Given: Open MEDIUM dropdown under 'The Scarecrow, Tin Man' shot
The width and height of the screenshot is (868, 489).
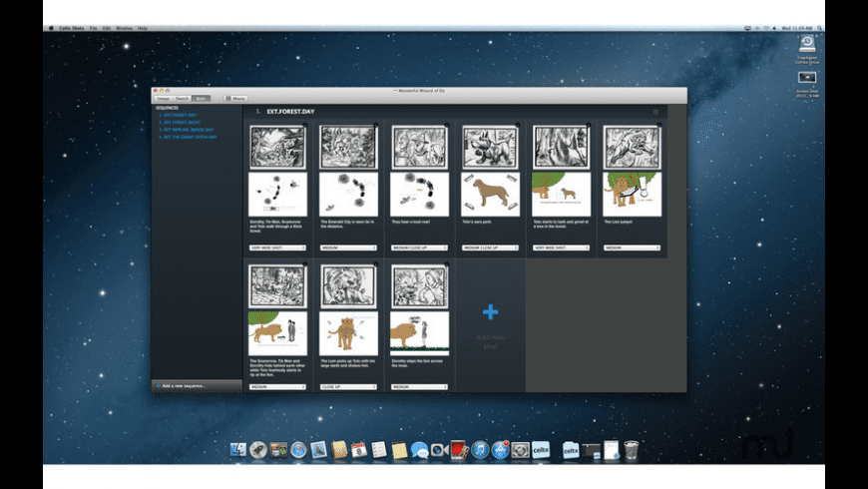Looking at the screenshot, I should coord(277,386).
